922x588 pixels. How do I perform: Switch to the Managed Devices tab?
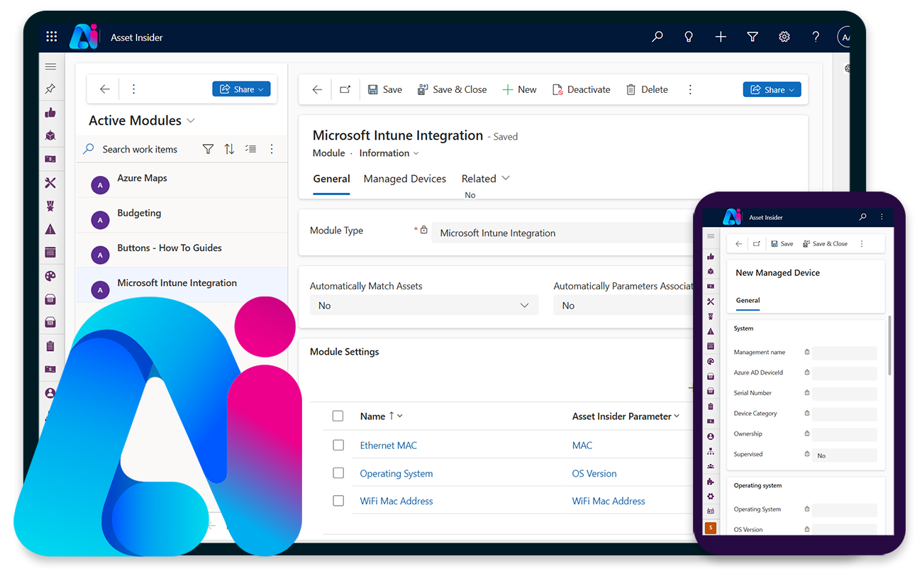(405, 179)
